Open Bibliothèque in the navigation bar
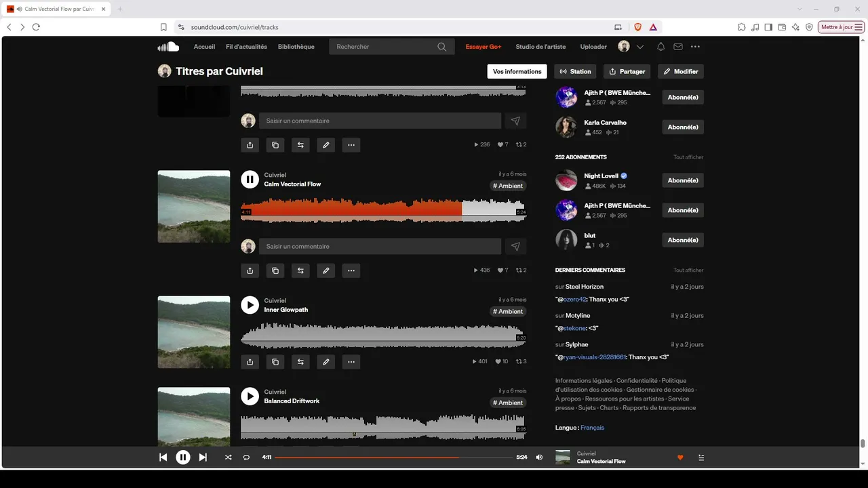 296,47
